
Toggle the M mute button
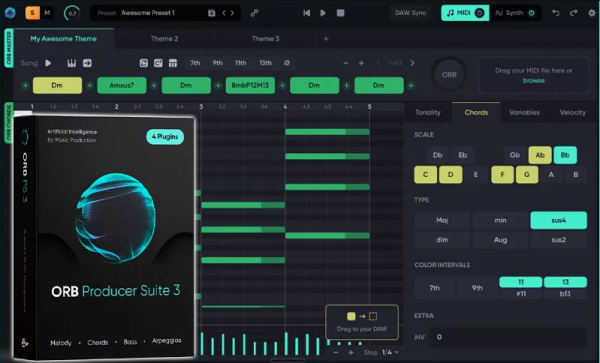click(47, 13)
